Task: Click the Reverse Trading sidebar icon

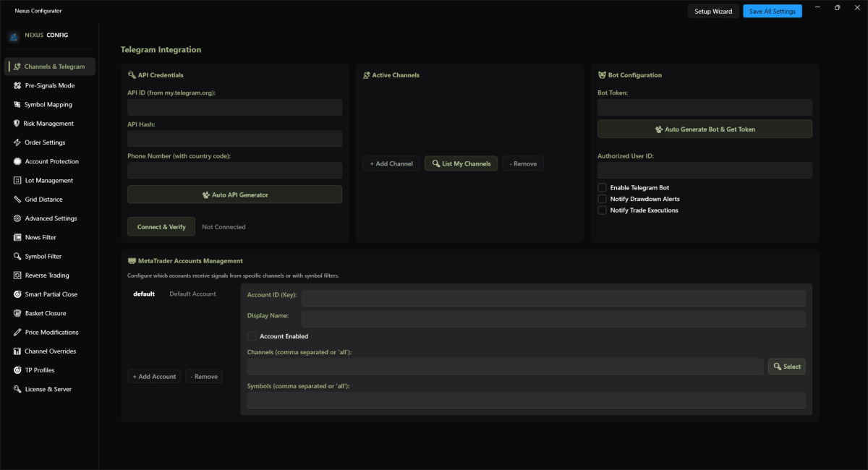Action: click(x=17, y=275)
